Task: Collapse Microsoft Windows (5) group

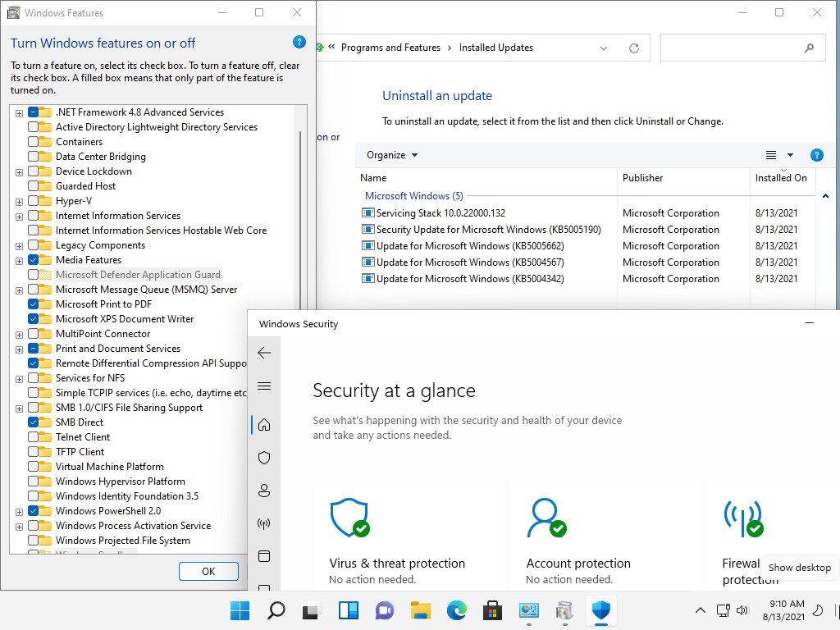Action: click(825, 196)
